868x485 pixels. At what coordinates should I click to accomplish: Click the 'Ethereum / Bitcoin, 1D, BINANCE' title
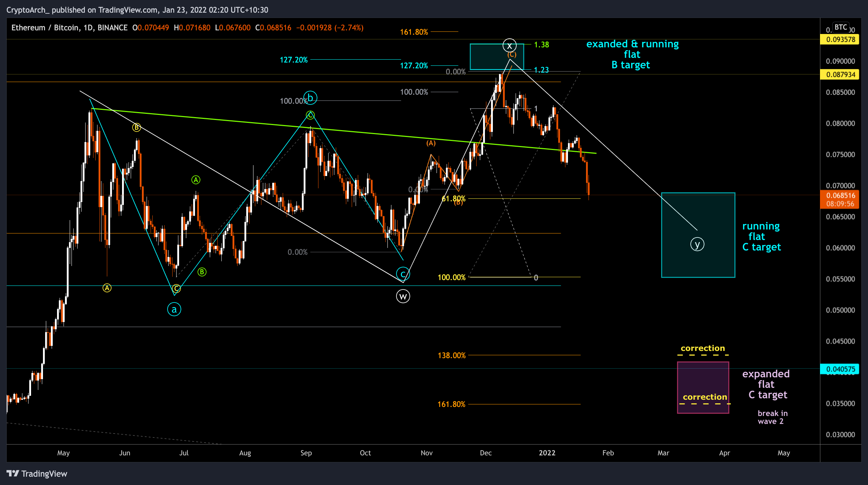click(69, 28)
